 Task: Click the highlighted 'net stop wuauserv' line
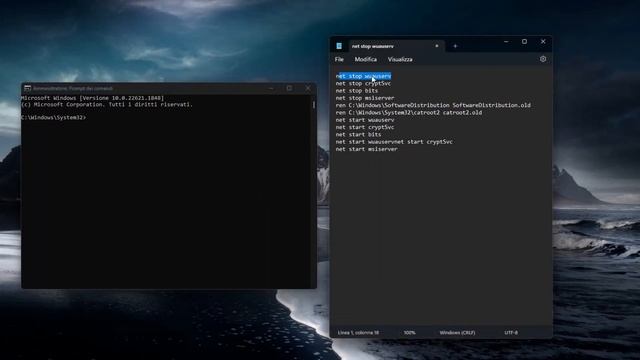tap(364, 76)
